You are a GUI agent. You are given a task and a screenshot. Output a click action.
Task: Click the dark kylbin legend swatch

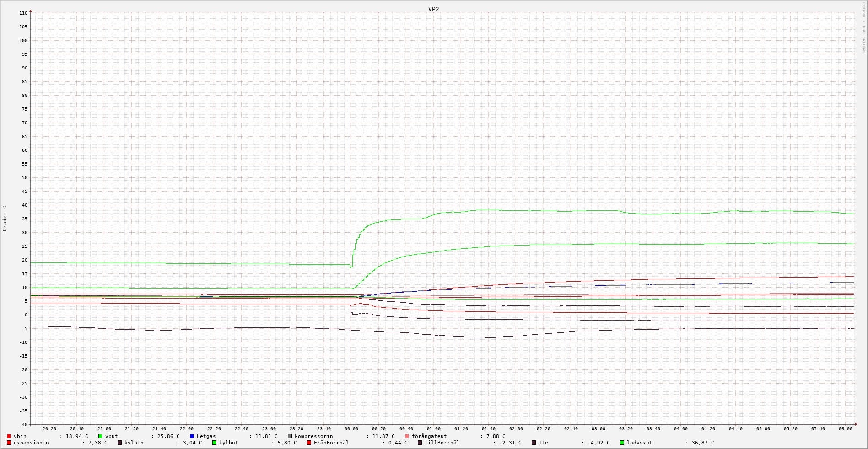coord(120,443)
